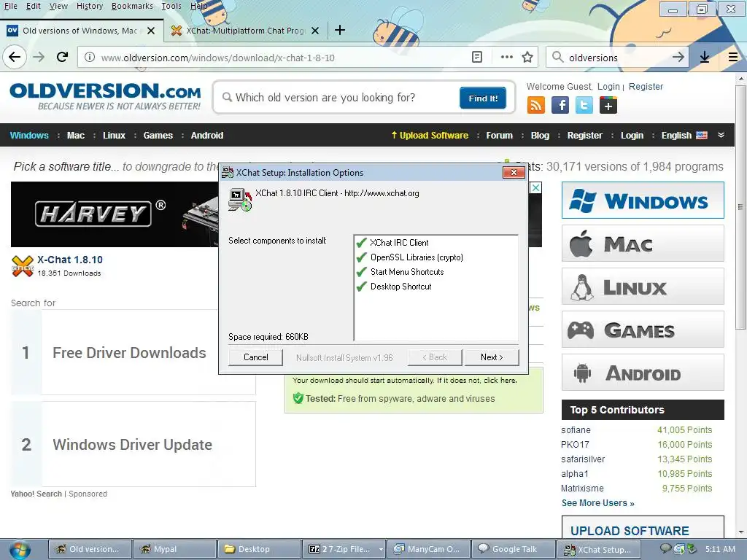Open the View menu
Viewport: 747px width, 560px height.
[58, 6]
